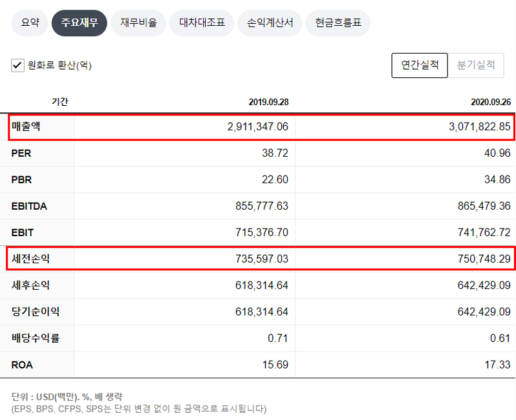Click the PBR value 34.86
This screenshot has height=420, width=516.
[x=497, y=179]
